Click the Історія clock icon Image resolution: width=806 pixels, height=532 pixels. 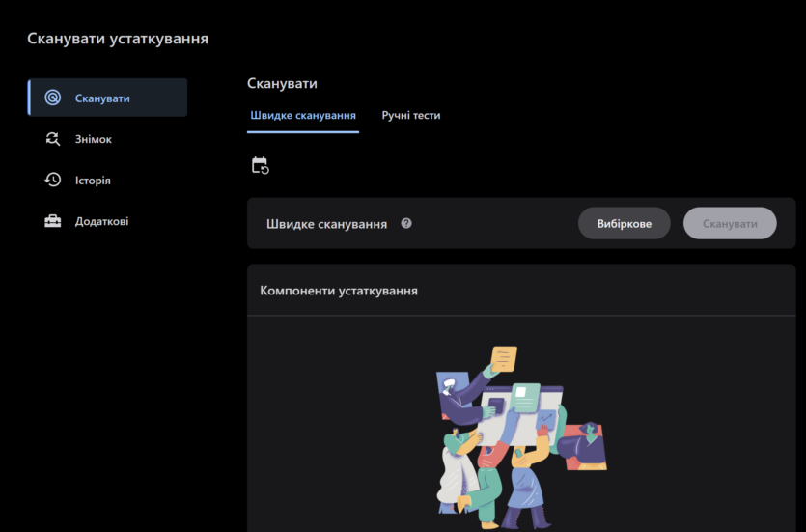point(52,180)
